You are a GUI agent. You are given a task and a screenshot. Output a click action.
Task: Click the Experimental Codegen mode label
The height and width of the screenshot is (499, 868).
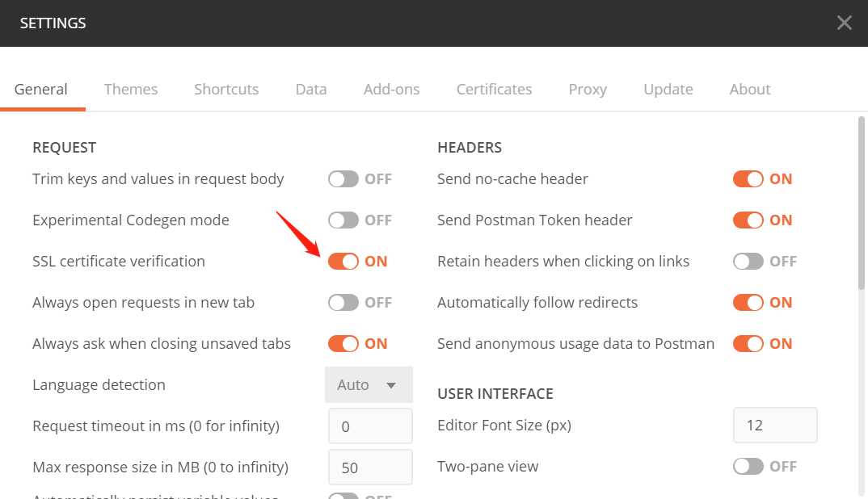coord(131,220)
